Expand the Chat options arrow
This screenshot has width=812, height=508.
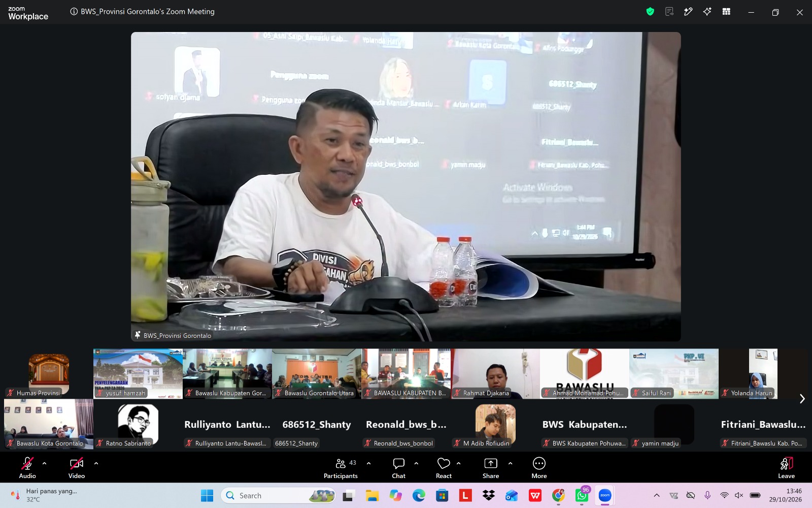[416, 463]
